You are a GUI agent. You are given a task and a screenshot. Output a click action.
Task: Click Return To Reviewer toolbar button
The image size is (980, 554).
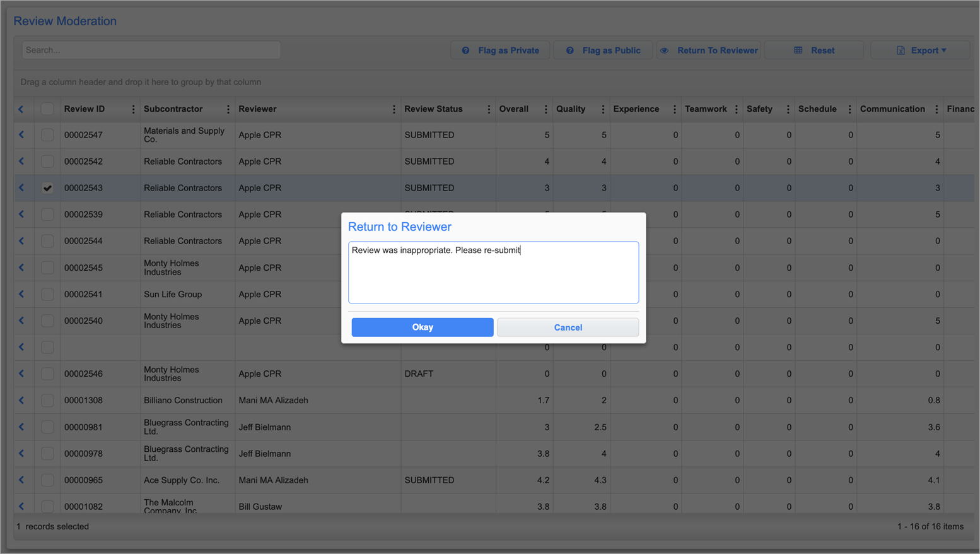coord(709,50)
